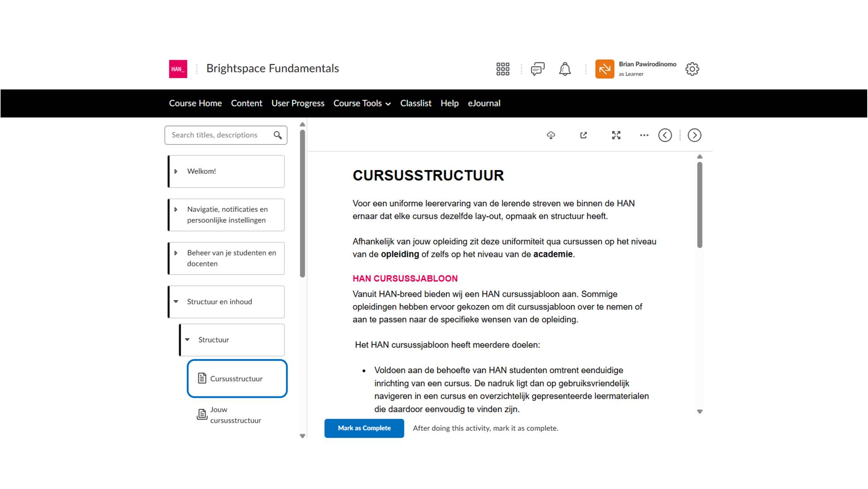The width and height of the screenshot is (868, 489).
Task: Open the course selector grid icon
Action: pos(503,68)
